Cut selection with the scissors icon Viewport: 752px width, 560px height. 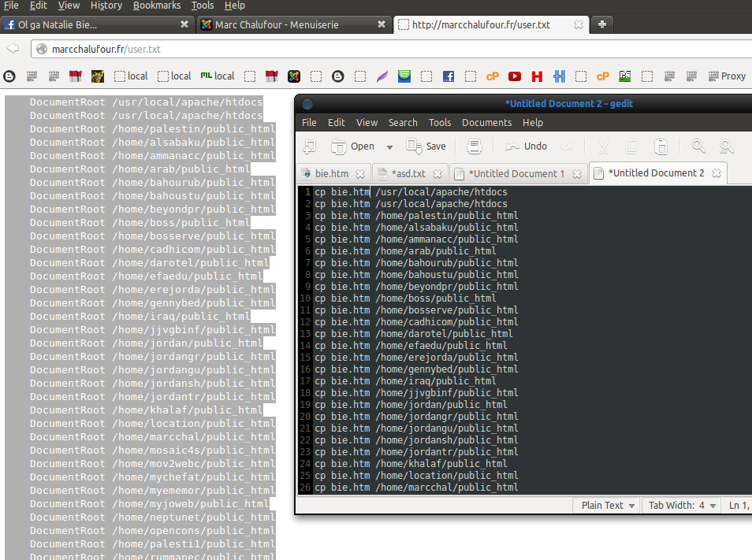click(x=603, y=146)
